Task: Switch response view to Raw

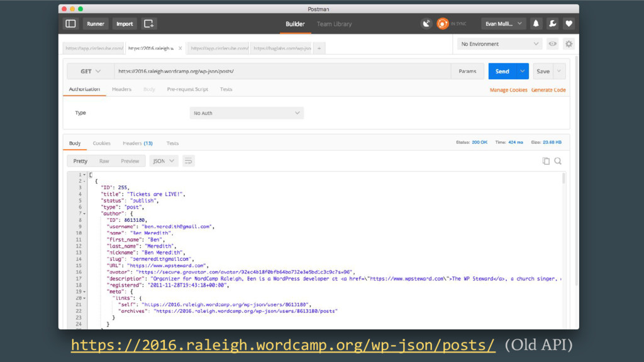Action: pyautogui.click(x=104, y=161)
